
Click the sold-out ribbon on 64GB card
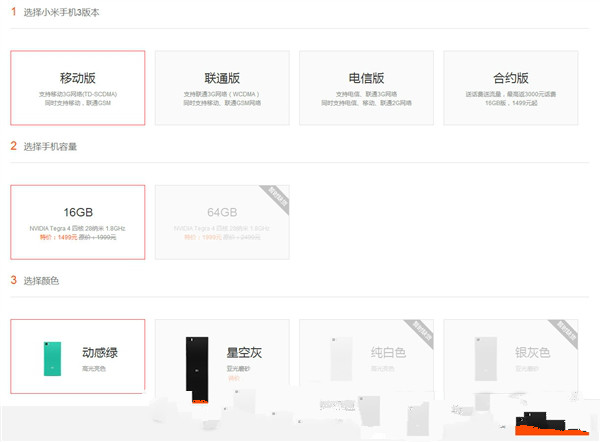pyautogui.click(x=275, y=198)
